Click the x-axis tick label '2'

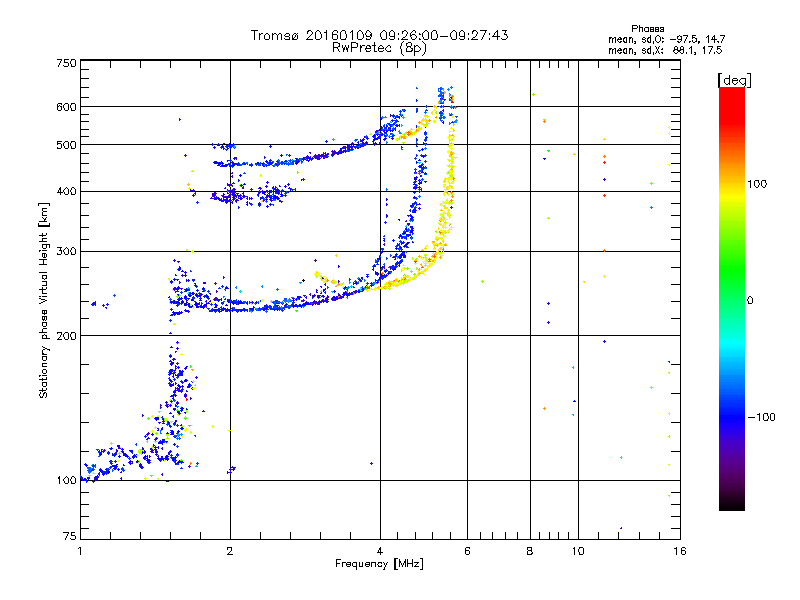pos(230,551)
